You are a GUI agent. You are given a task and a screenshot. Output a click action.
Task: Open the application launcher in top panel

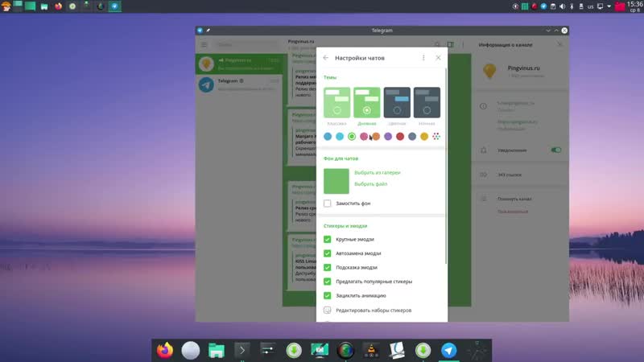click(x=6, y=6)
